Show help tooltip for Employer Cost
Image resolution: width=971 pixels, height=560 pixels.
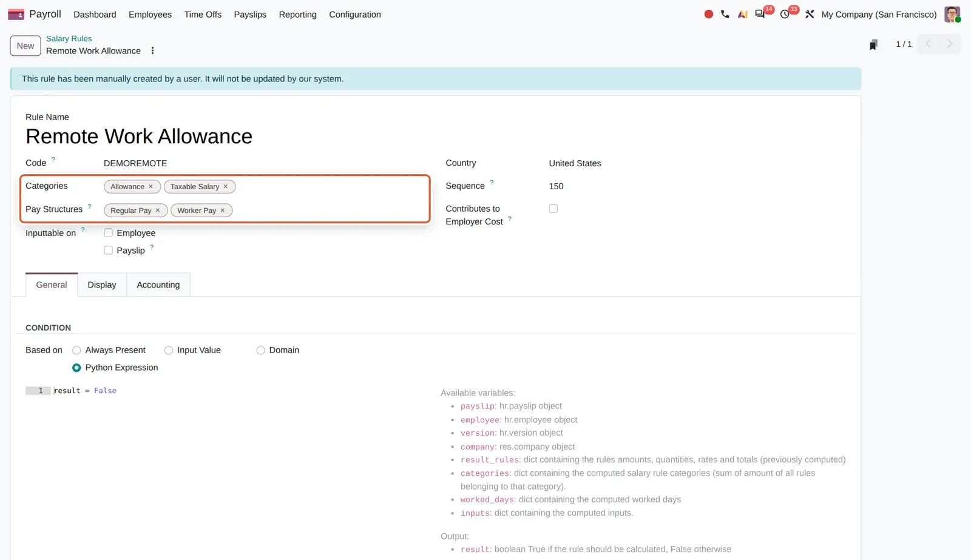pyautogui.click(x=510, y=219)
